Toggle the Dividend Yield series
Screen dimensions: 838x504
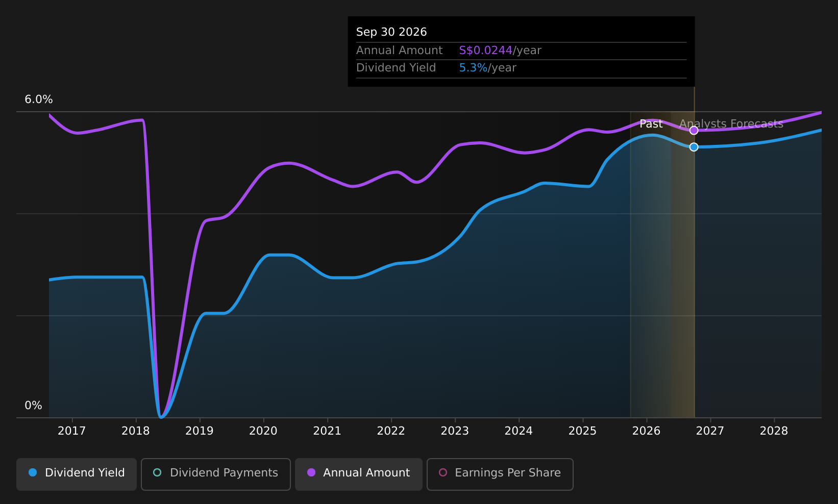[x=77, y=474]
